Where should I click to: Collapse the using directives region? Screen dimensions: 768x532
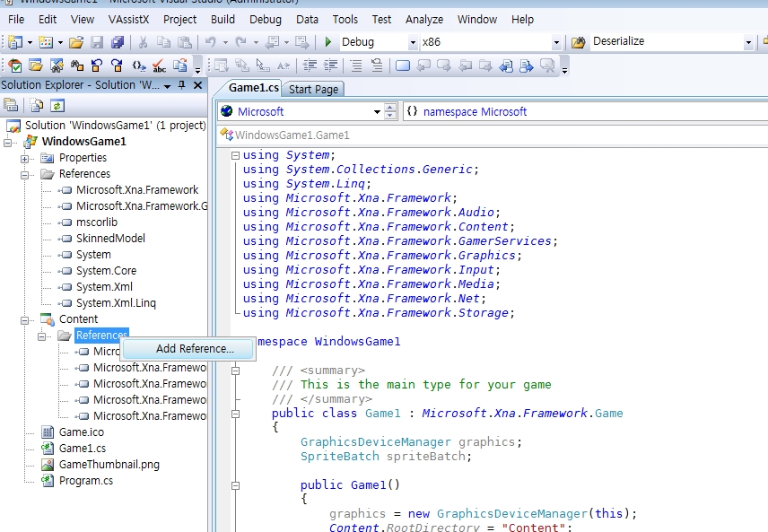[x=235, y=155]
